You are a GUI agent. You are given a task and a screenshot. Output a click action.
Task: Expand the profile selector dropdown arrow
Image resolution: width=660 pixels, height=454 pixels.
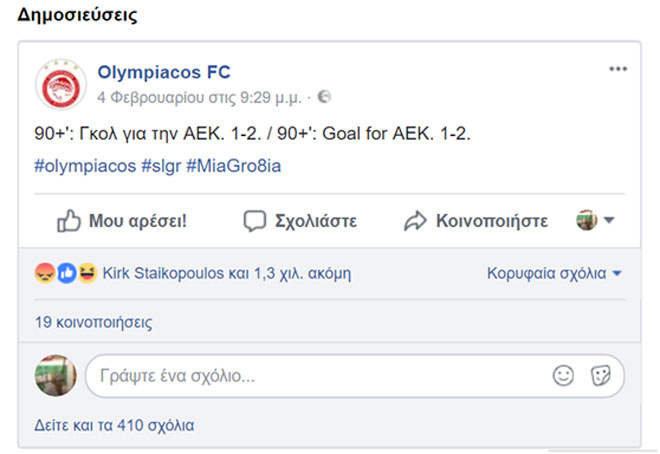[608, 221]
